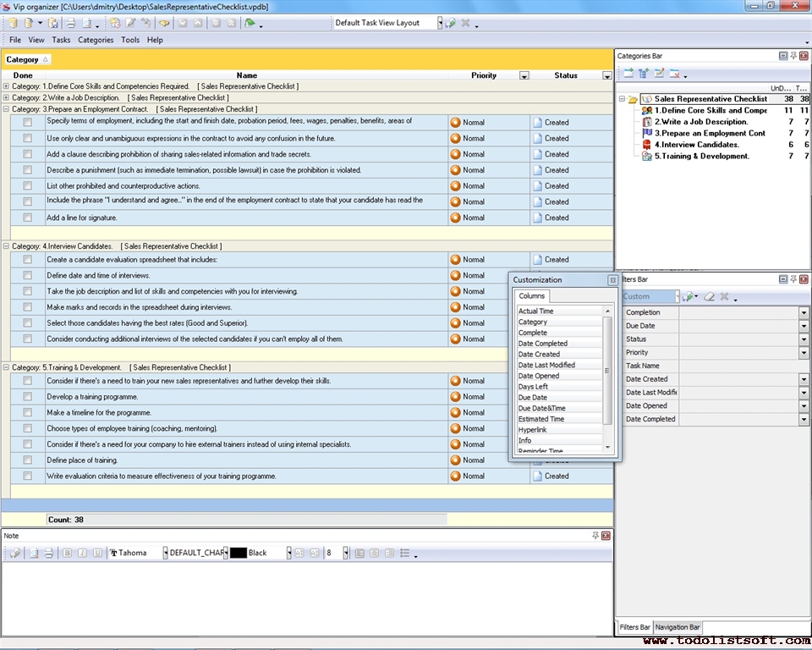Check Done box for 'Add a line for signature'

(28, 218)
